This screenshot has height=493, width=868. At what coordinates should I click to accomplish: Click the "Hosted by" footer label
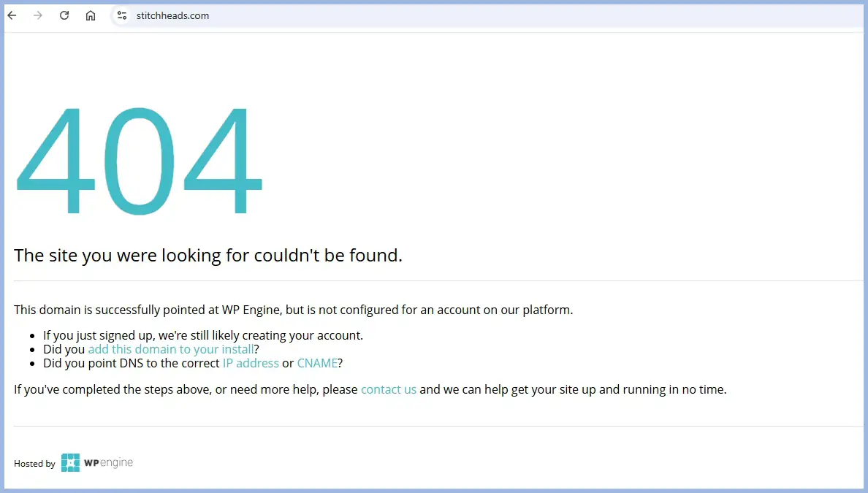(34, 464)
